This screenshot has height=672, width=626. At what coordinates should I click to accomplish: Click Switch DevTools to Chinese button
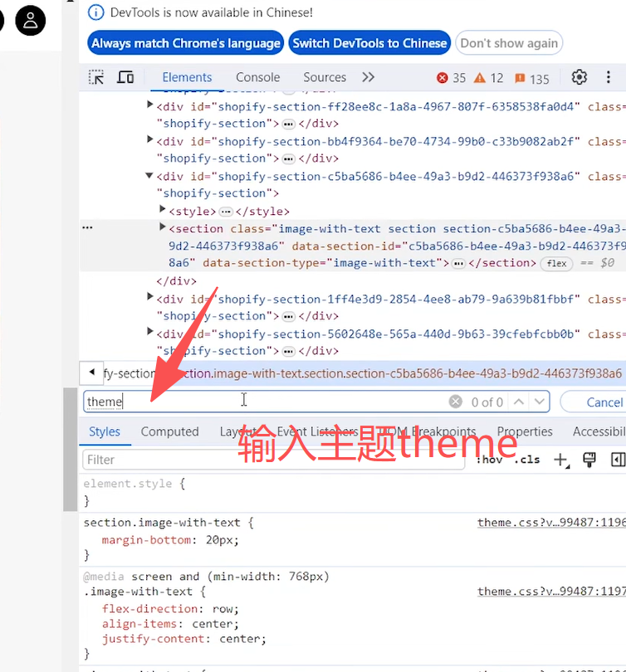(369, 43)
